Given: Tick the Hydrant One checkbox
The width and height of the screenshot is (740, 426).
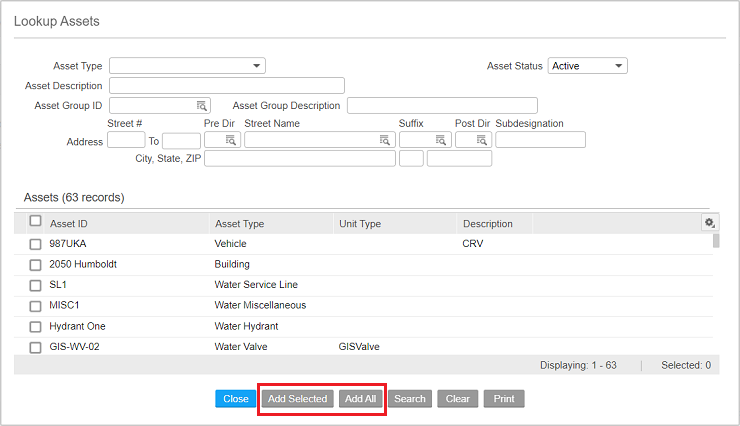Looking at the screenshot, I should pos(35,327).
